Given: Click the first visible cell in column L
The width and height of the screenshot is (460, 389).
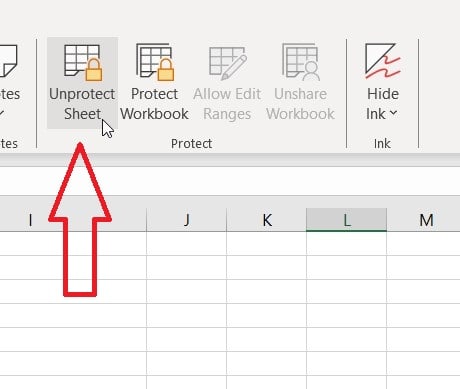Looking at the screenshot, I should tap(347, 244).
